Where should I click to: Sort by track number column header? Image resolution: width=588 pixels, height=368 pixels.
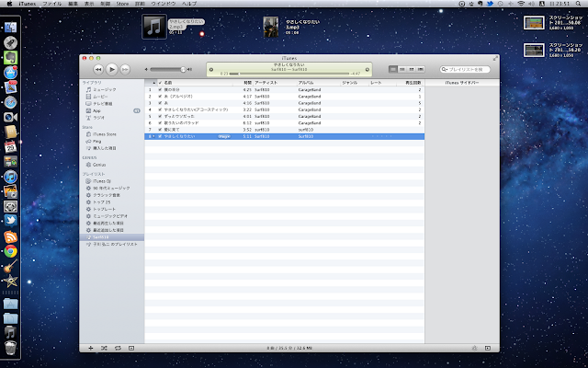[151, 83]
